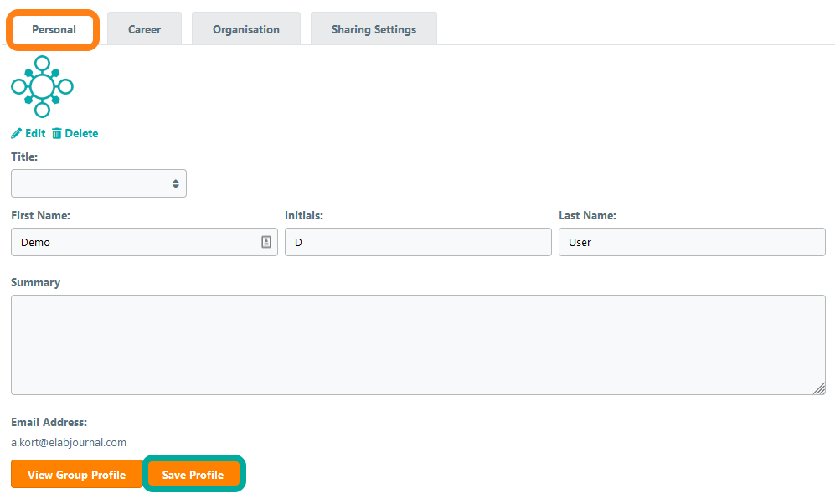Click the Summary box resize grip

tap(819, 388)
